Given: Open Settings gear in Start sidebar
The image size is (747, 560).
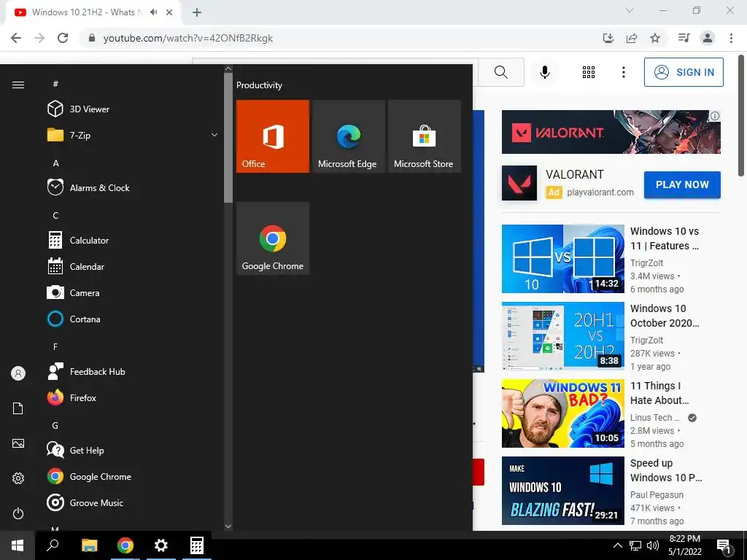Looking at the screenshot, I should tap(18, 478).
